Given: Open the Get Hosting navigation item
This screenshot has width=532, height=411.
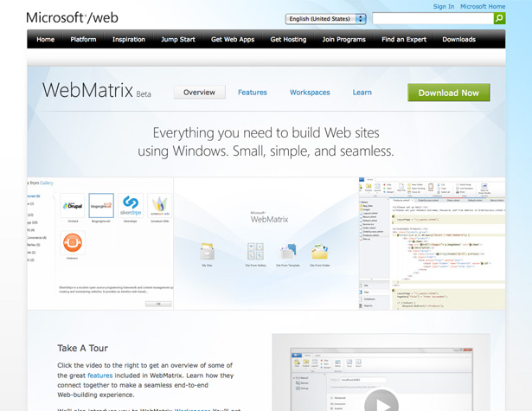Looking at the screenshot, I should point(288,39).
